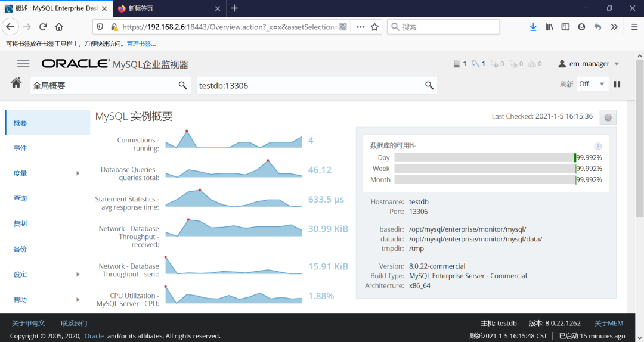Open the 刷新 interval Off dropdown

[x=592, y=84]
